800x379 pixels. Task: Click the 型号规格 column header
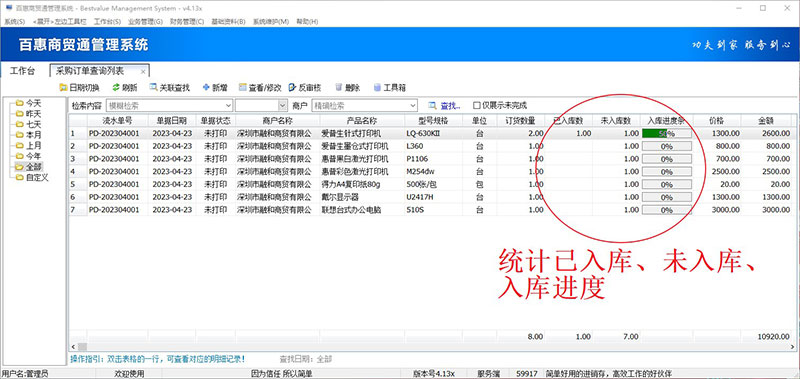[433, 121]
